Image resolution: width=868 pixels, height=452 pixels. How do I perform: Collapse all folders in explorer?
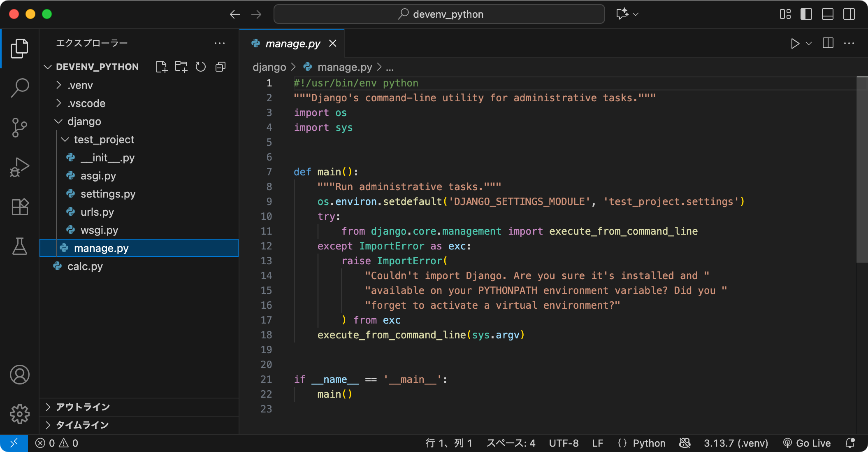tap(220, 67)
